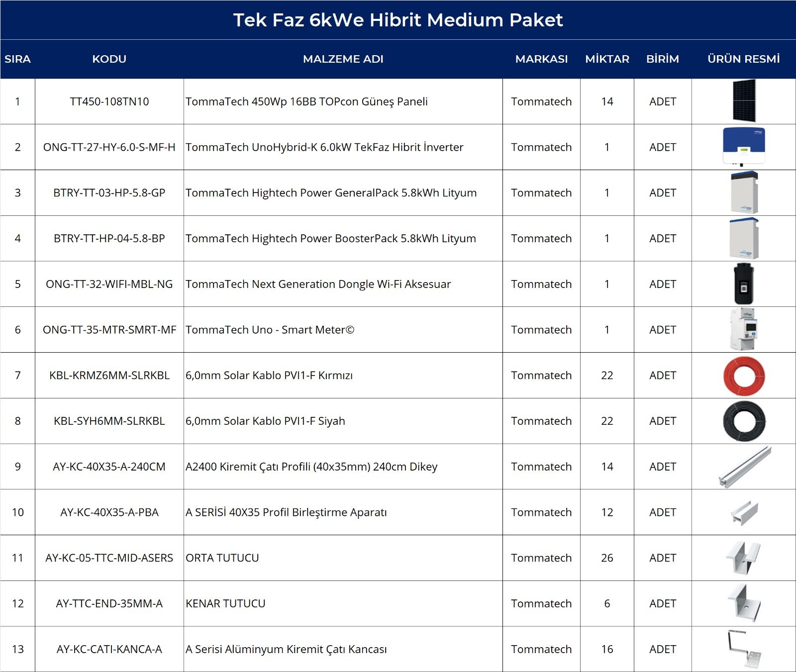
Task: Click TommaTech Uno - Smart Meter name
Action: point(270,330)
